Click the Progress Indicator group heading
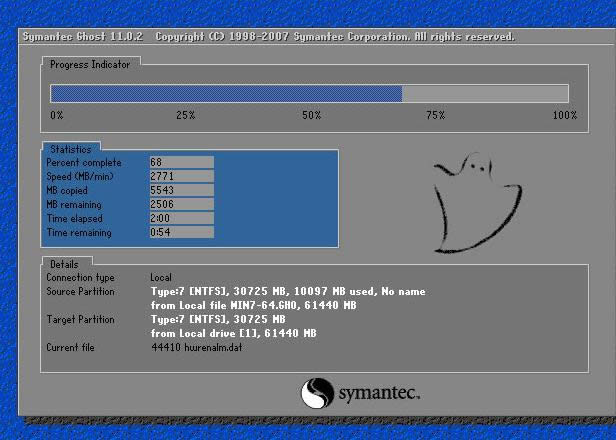The width and height of the screenshot is (616, 440). [89, 64]
